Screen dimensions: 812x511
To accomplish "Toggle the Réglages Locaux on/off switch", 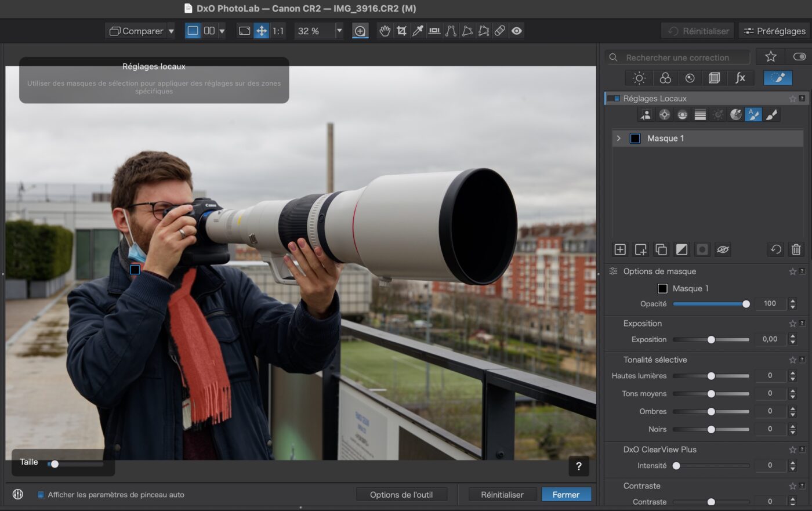I will [x=614, y=99].
